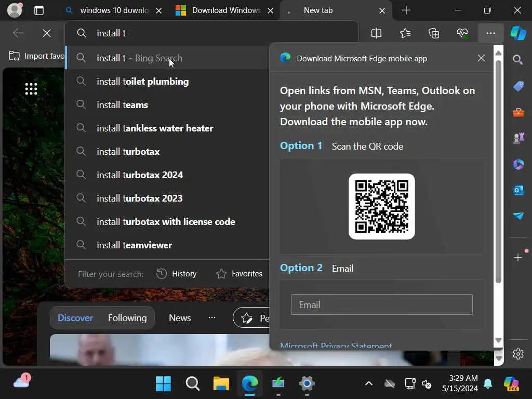Open a new tab with plus button

pos(406,10)
